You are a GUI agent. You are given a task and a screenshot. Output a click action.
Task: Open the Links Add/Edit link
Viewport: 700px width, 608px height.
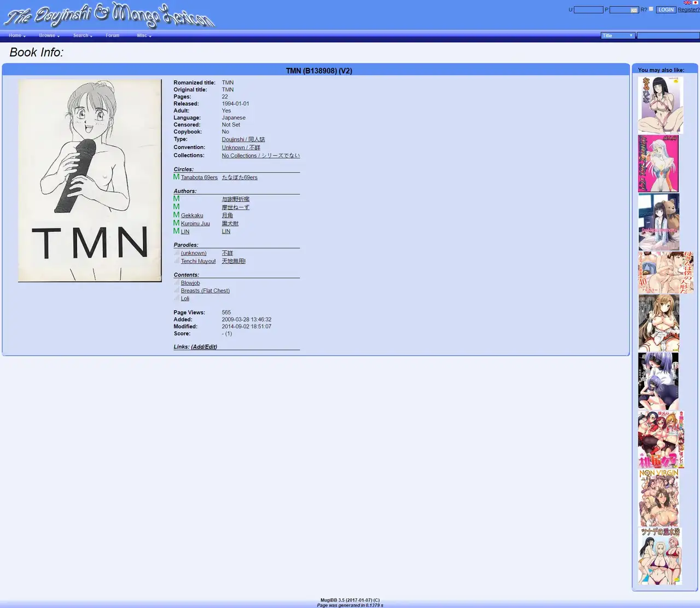203,347
